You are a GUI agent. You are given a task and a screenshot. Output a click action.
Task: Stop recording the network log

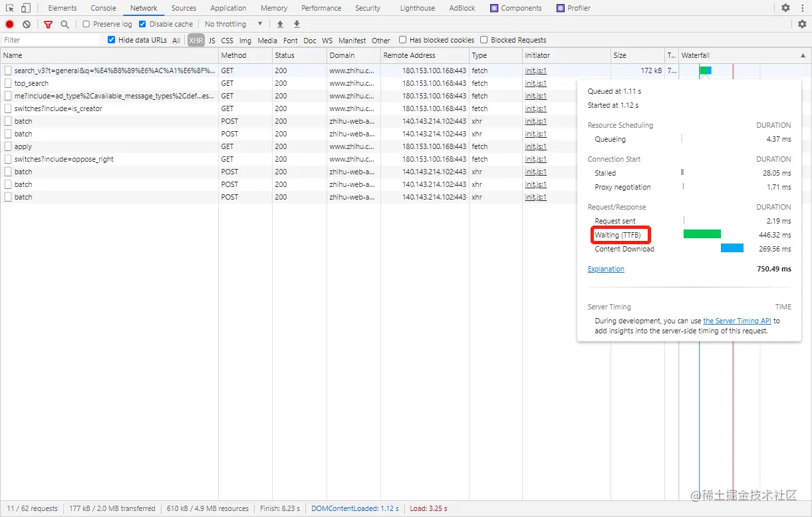pyautogui.click(x=10, y=24)
